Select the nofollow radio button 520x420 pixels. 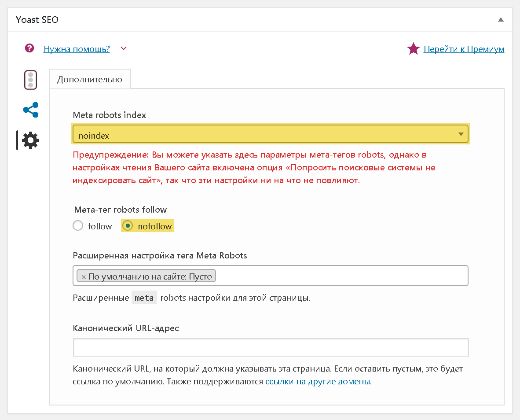(128, 225)
